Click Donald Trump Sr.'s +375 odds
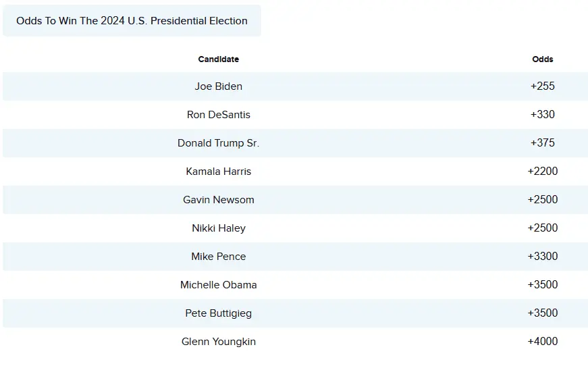The image size is (588, 366). coord(542,143)
